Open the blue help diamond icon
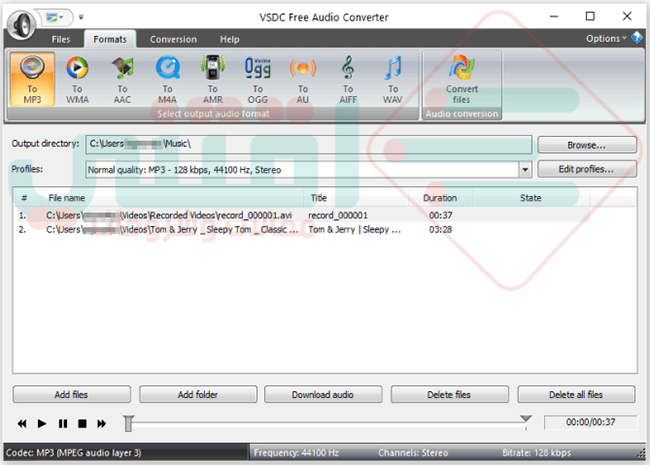Image resolution: width=650 pixels, height=465 pixels. tap(637, 38)
